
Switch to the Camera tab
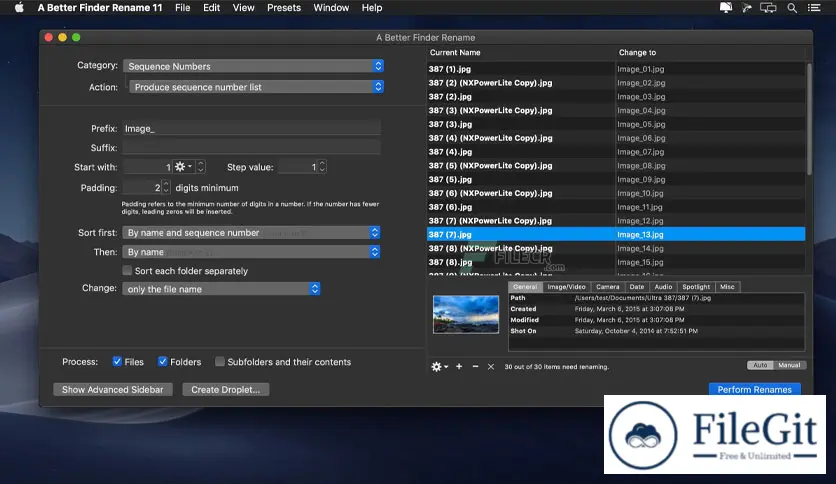608,287
